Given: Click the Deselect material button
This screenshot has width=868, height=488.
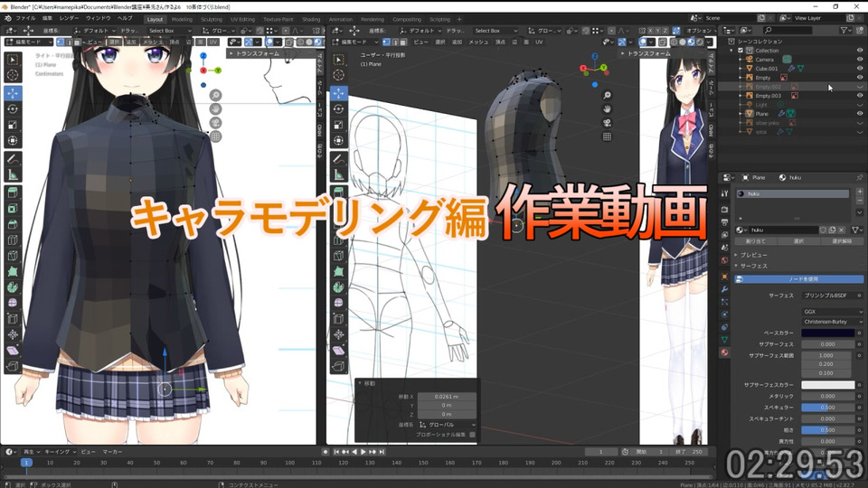Looking at the screenshot, I should 842,241.
